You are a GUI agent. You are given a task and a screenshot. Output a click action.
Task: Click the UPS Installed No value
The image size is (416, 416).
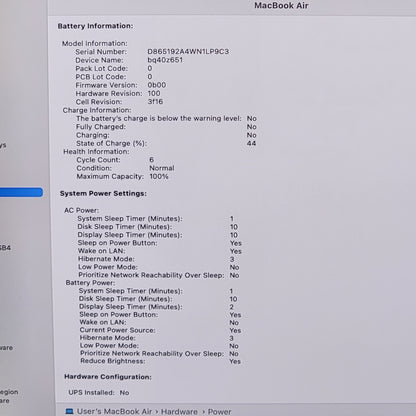(124, 393)
